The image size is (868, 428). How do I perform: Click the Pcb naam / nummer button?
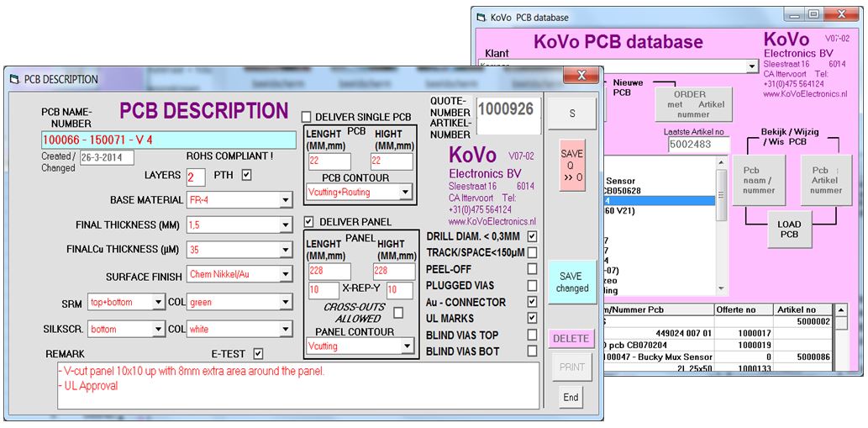(759, 181)
